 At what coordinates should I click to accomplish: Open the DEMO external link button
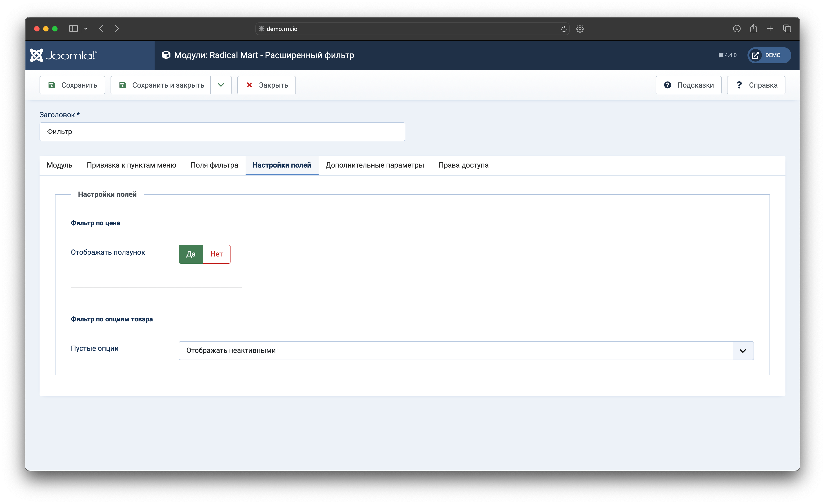(x=769, y=55)
